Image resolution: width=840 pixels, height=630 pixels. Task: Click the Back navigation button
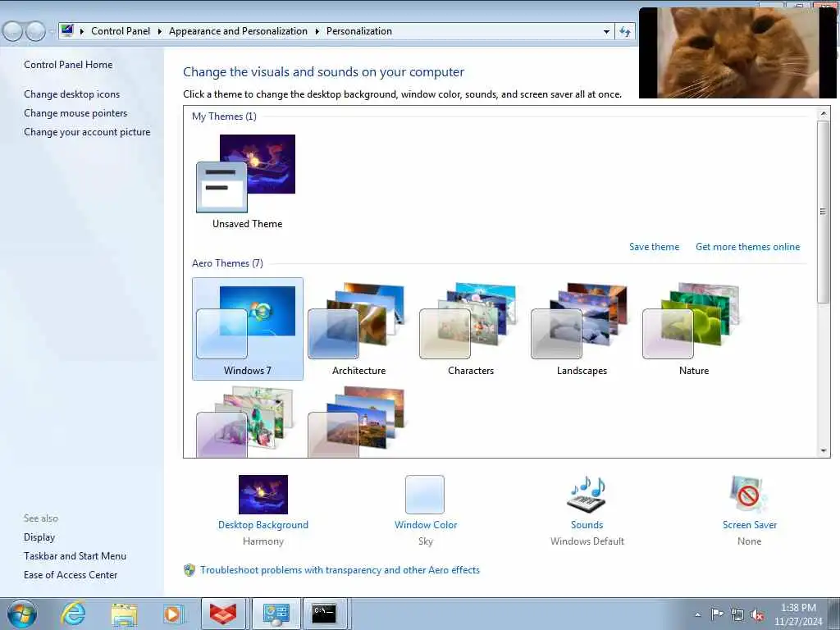pyautogui.click(x=13, y=32)
